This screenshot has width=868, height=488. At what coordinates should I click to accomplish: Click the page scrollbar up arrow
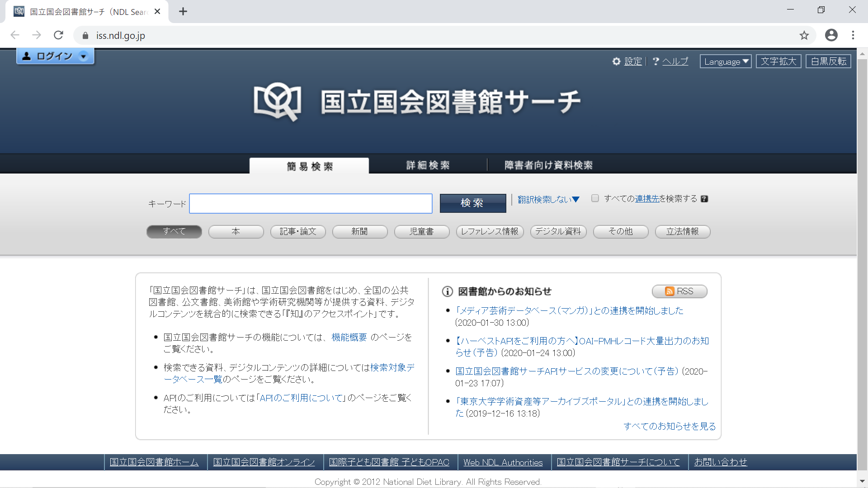click(862, 53)
